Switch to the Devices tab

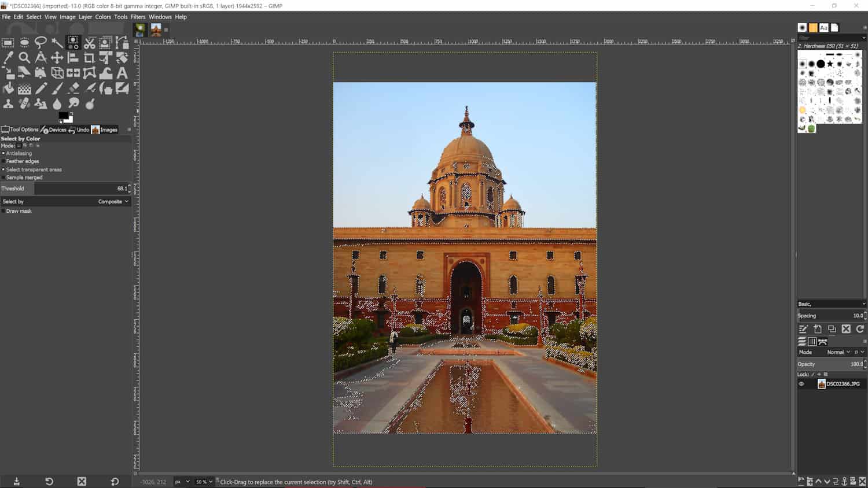pyautogui.click(x=54, y=130)
